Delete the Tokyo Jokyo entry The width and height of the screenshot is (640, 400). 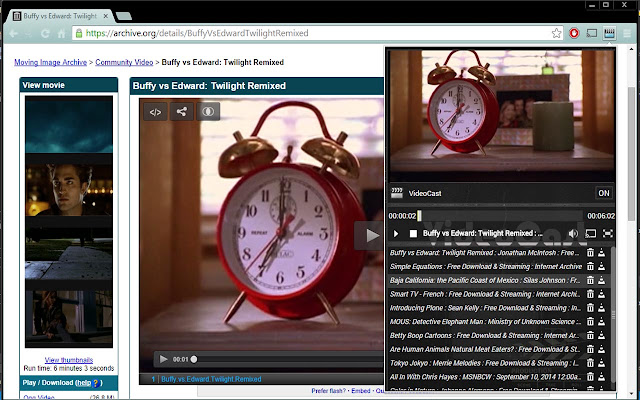tap(590, 363)
